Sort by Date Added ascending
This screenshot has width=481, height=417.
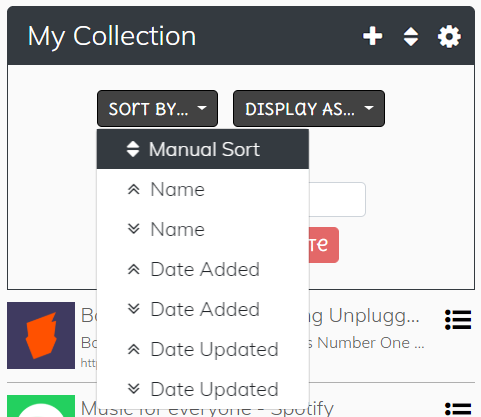203,269
